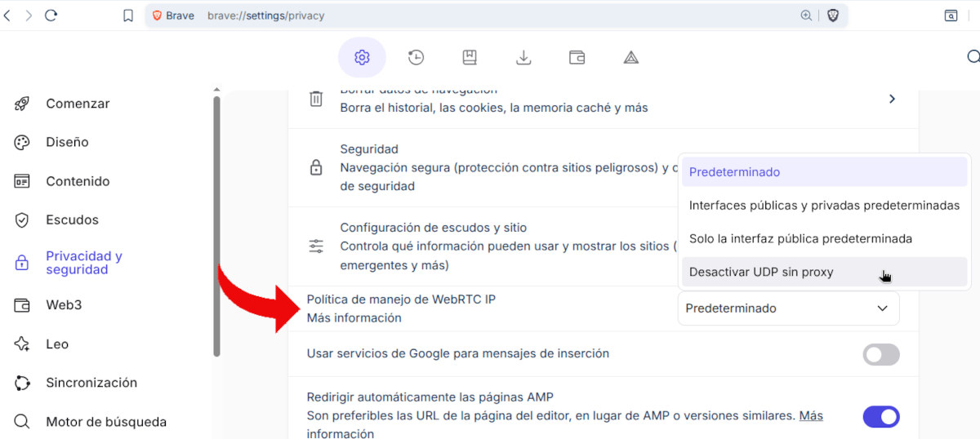This screenshot has height=439, width=980.
Task: Click the scrollbar up arrow in sidebar
Action: (216, 89)
